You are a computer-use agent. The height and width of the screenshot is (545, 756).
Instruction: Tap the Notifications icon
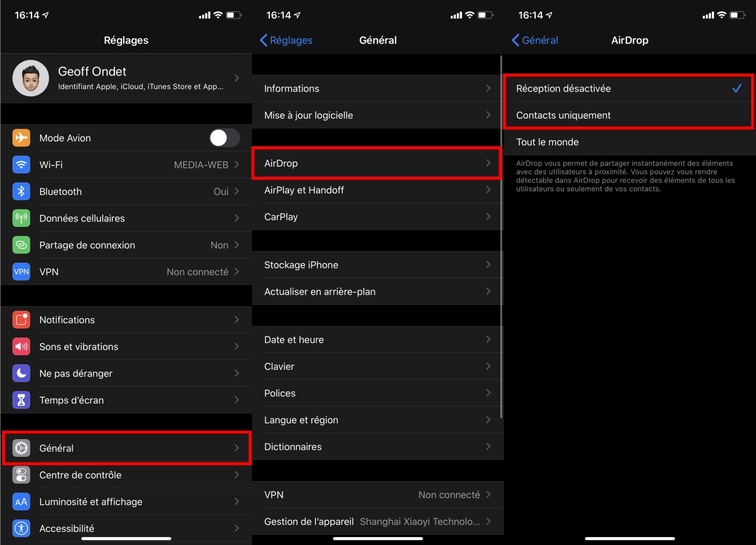(21, 320)
